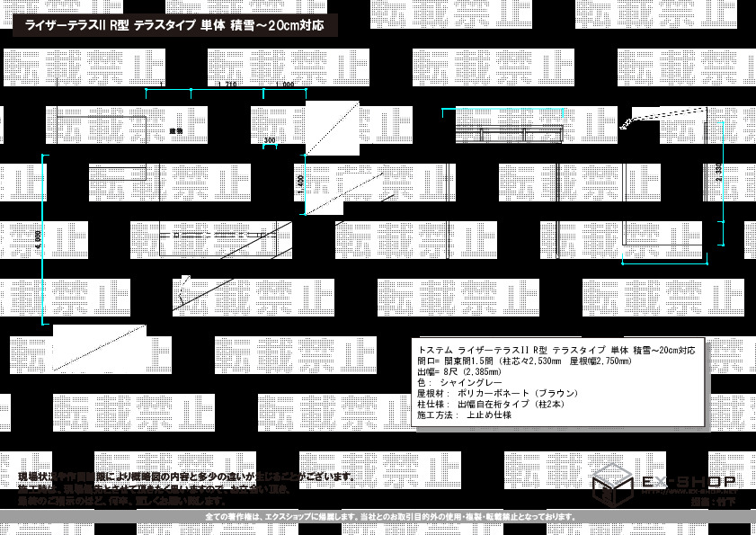Viewport: 756px width, 535px height.
Task: Click the '色： シャイングレー' color line
Action: pos(459,382)
